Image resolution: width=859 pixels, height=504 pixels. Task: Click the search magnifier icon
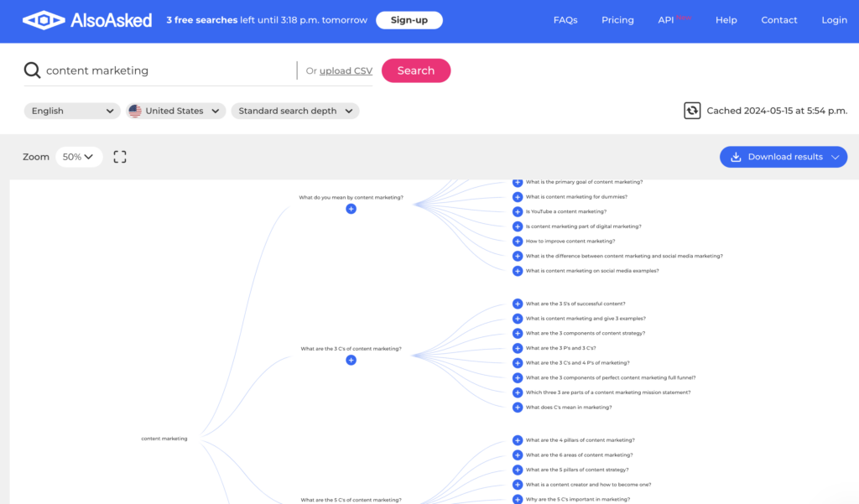tap(32, 70)
